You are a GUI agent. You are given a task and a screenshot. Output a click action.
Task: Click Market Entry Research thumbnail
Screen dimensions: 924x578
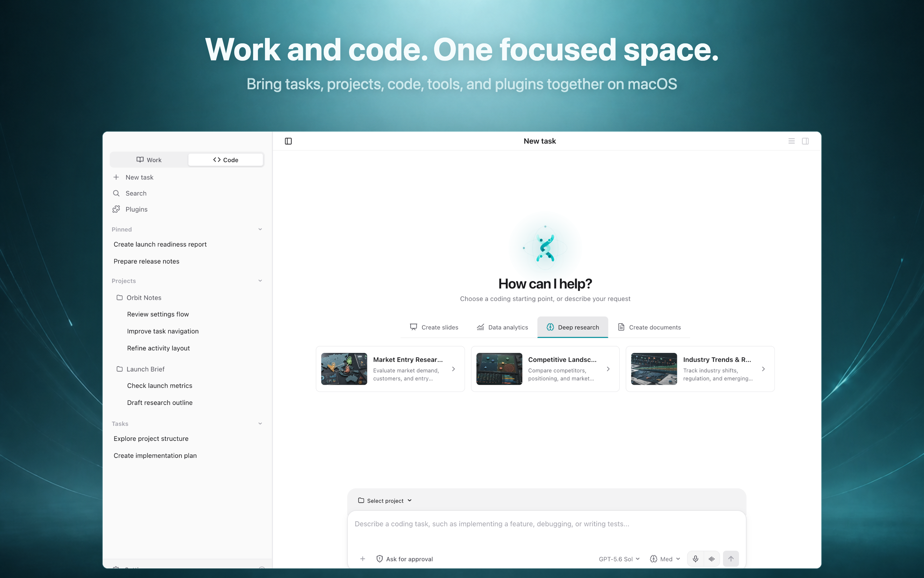pos(344,369)
